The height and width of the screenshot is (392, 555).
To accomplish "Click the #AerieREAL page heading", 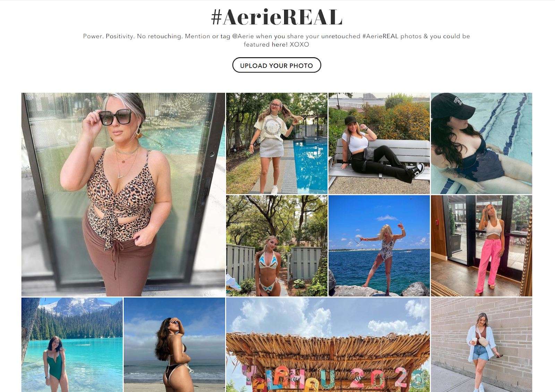I will (x=277, y=17).
